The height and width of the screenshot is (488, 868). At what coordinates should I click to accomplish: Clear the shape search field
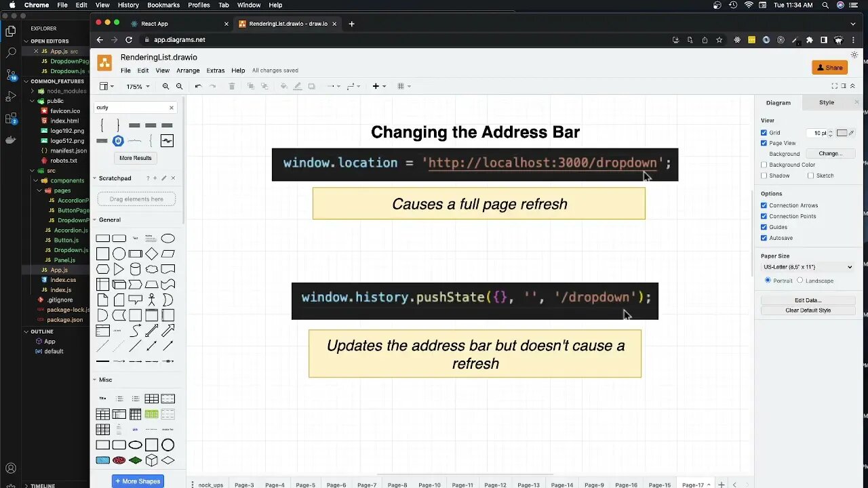tap(172, 107)
